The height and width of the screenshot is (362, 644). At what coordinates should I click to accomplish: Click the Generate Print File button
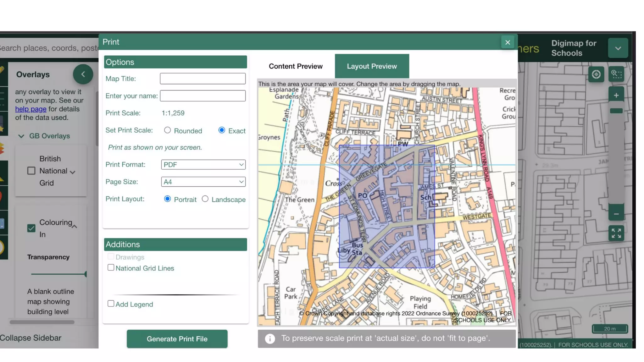click(177, 339)
